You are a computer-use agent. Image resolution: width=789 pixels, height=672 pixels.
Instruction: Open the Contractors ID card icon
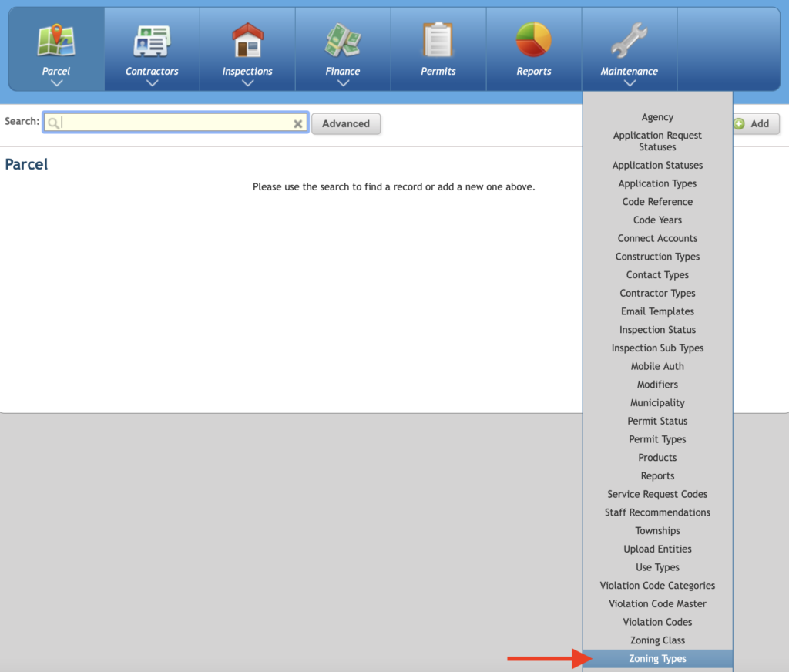coord(152,41)
